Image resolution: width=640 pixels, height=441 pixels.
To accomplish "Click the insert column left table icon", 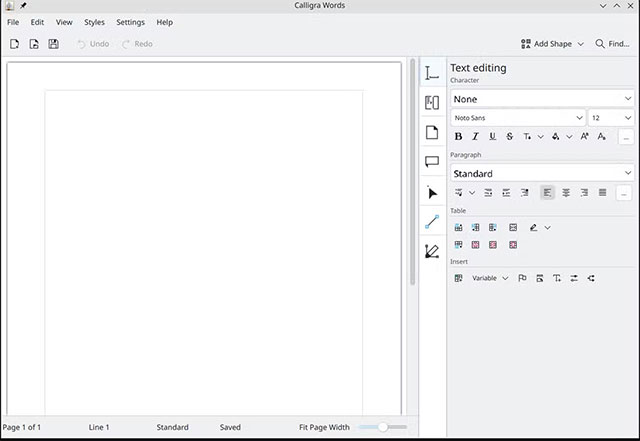I will click(x=476, y=227).
